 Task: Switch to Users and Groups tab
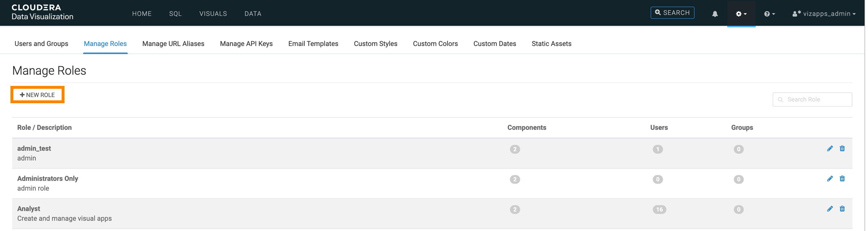coord(41,44)
